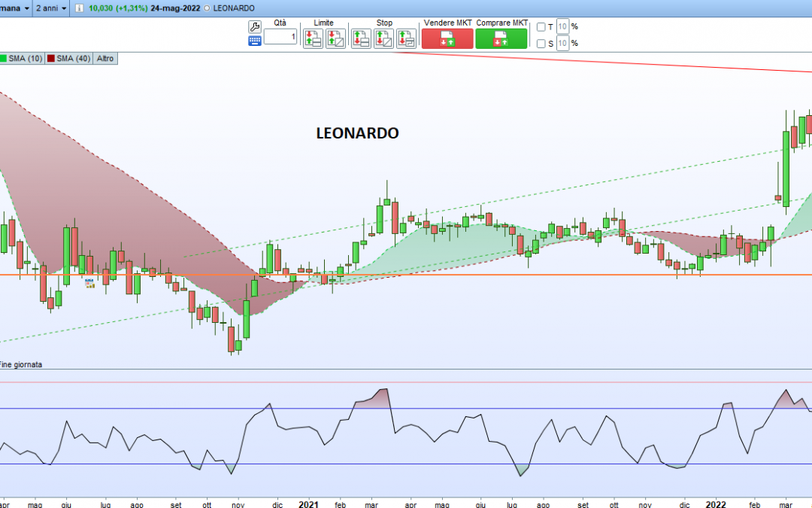The width and height of the screenshot is (812, 508).
Task: Open the Altro indicator menu
Action: [x=105, y=59]
